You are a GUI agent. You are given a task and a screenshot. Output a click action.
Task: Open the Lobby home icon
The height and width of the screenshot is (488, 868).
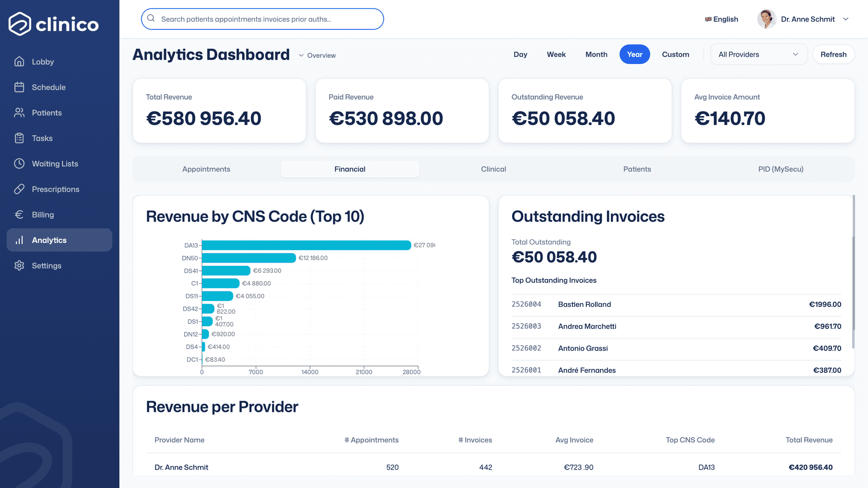coord(19,62)
